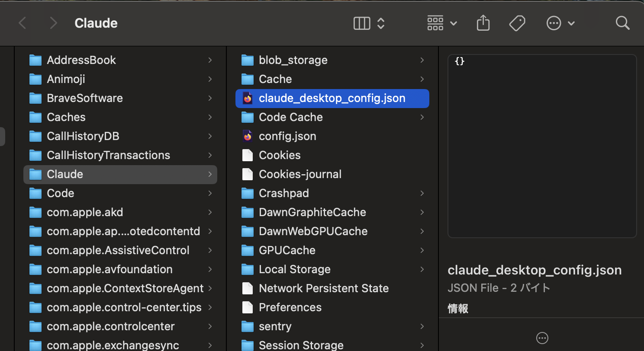Click the Edit Tags icon
Viewport: 644px width, 351px height.
517,23
